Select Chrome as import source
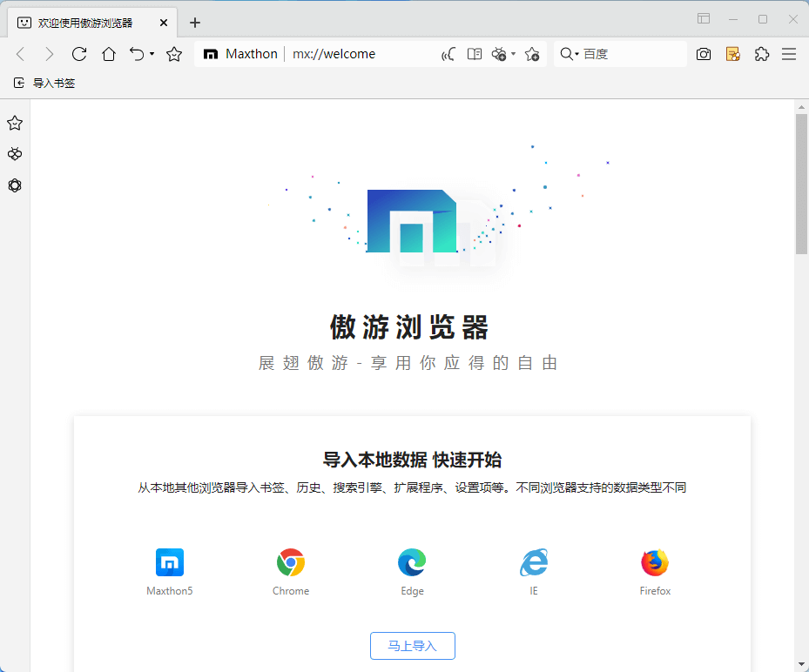The width and height of the screenshot is (809, 672). 291,572
